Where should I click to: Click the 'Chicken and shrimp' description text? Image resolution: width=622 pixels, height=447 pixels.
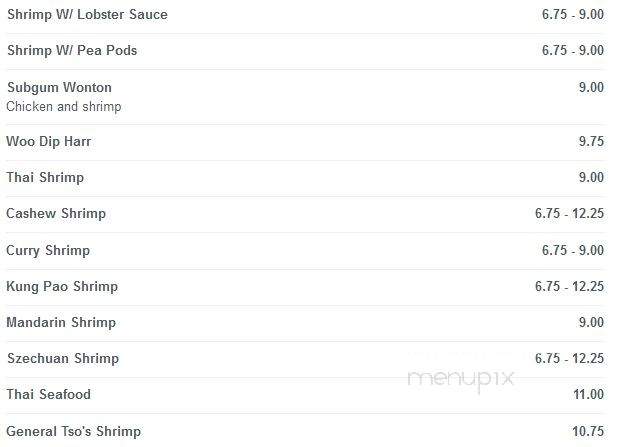(64, 106)
